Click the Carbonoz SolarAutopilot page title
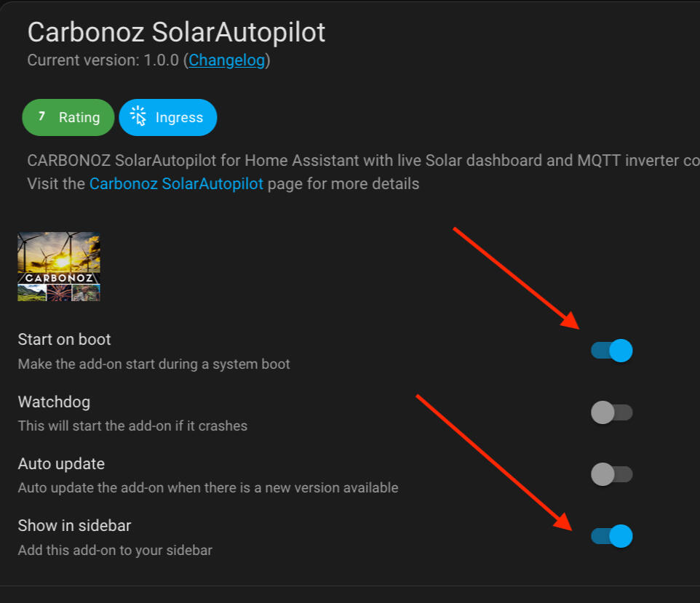 tap(176, 32)
